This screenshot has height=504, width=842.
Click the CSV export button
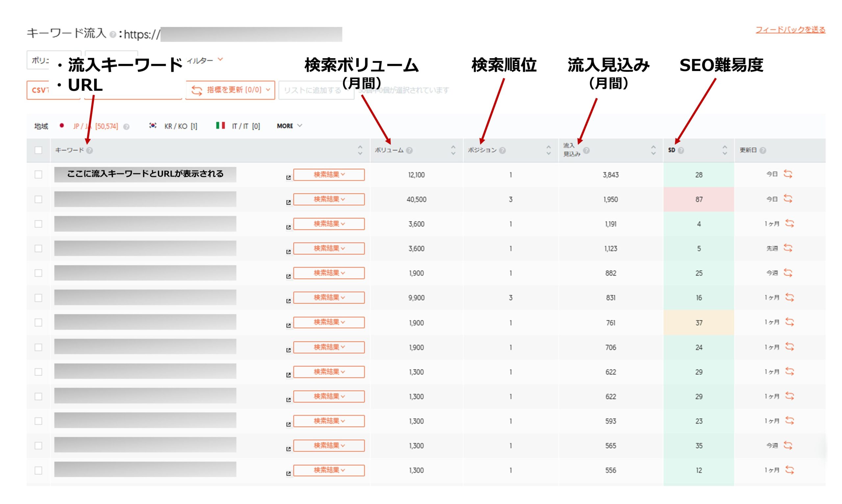point(42,90)
